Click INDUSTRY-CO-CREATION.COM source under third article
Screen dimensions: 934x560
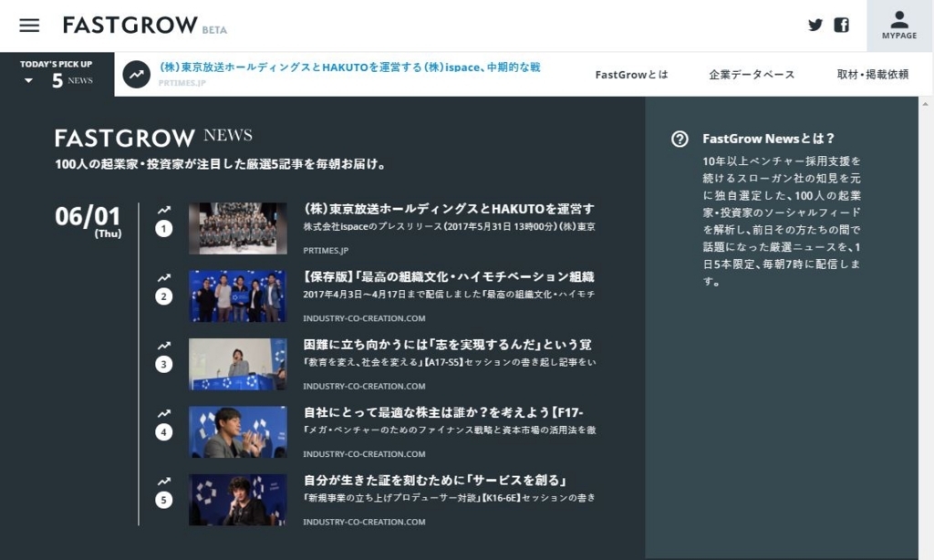364,387
